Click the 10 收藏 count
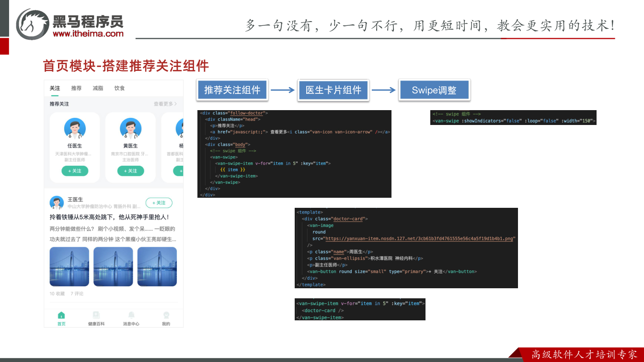The image size is (644, 362). point(57,294)
